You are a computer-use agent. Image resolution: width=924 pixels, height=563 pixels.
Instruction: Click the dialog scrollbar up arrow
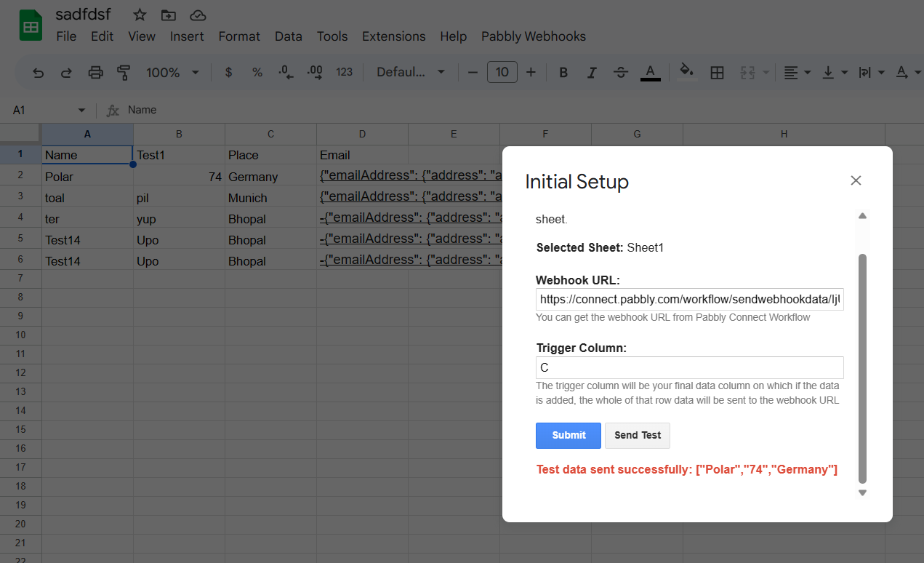coord(862,216)
